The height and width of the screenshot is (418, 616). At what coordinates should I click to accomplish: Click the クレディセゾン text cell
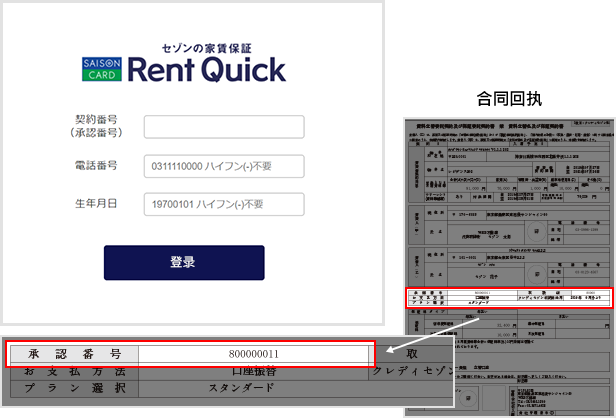pyautogui.click(x=412, y=371)
